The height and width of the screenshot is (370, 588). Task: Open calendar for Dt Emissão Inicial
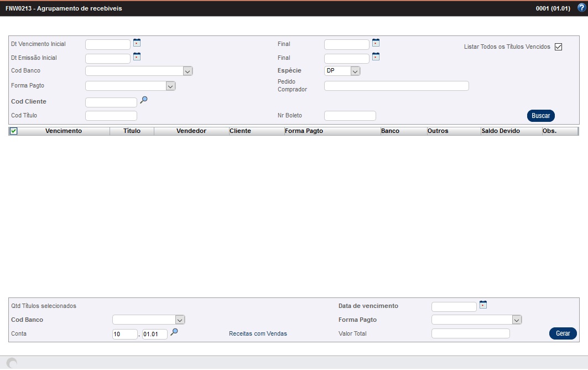(137, 56)
